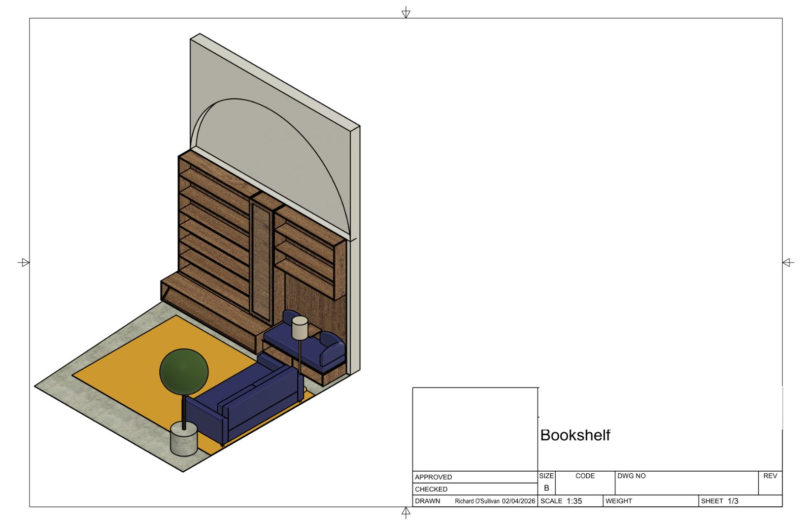Click the green round tree in drawing
812x525 pixels.
[184, 372]
